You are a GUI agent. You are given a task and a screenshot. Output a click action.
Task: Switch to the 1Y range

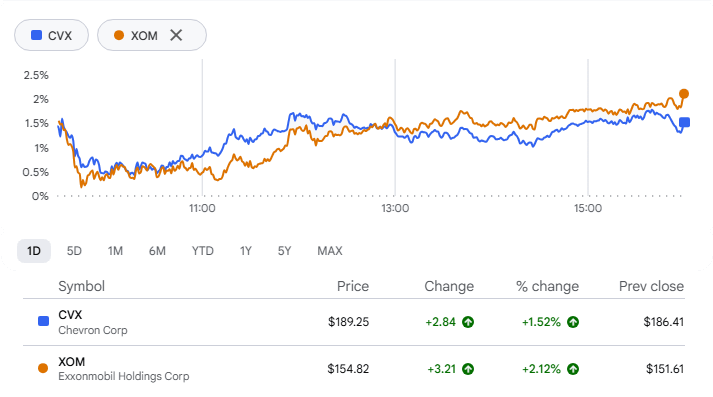click(x=246, y=251)
